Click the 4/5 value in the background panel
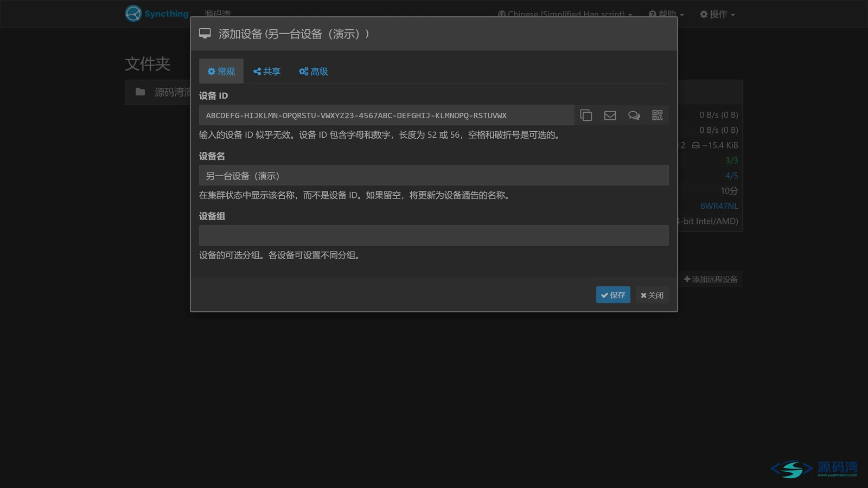The image size is (868, 488). 731,176
